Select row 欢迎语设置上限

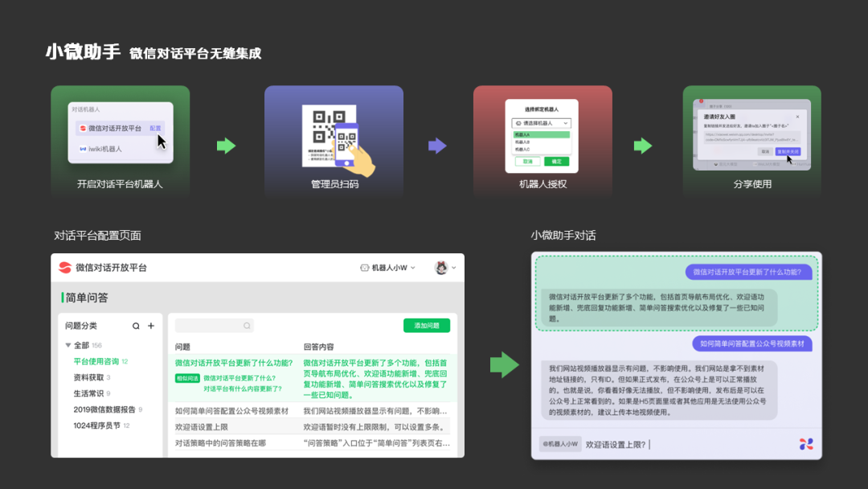[x=313, y=427]
